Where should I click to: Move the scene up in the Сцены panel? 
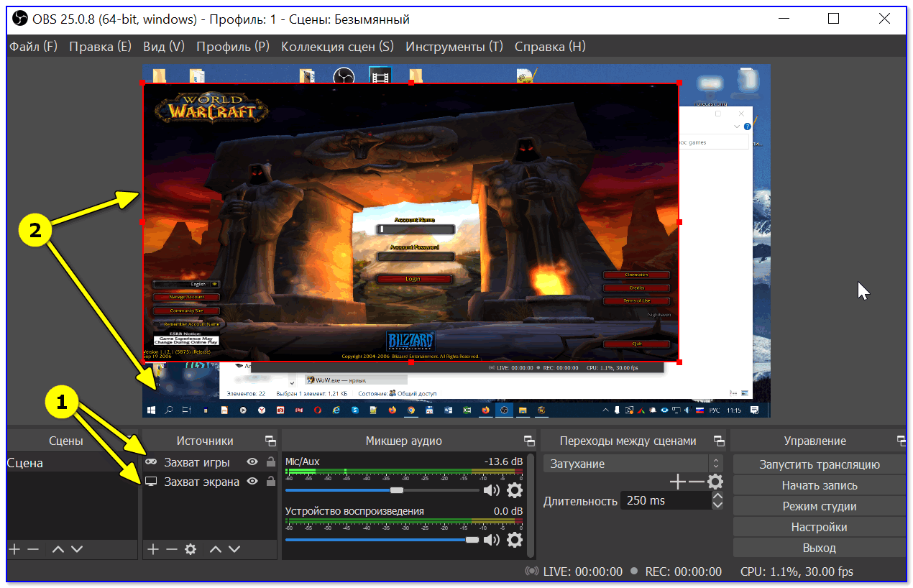click(58, 549)
